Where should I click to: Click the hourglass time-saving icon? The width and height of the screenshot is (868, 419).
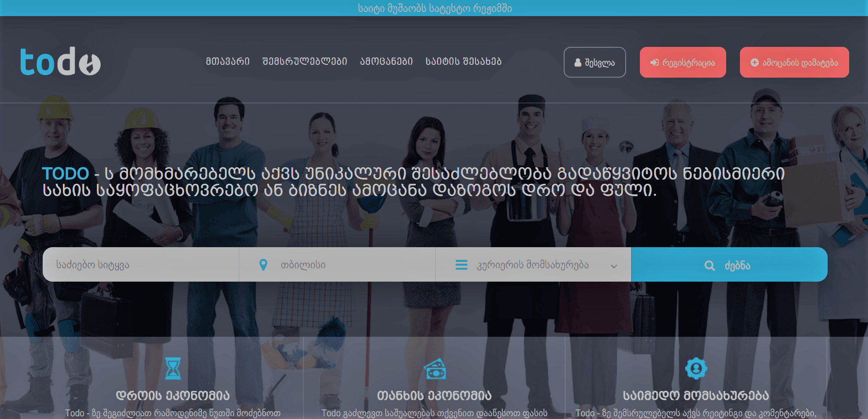pyautogui.click(x=173, y=368)
